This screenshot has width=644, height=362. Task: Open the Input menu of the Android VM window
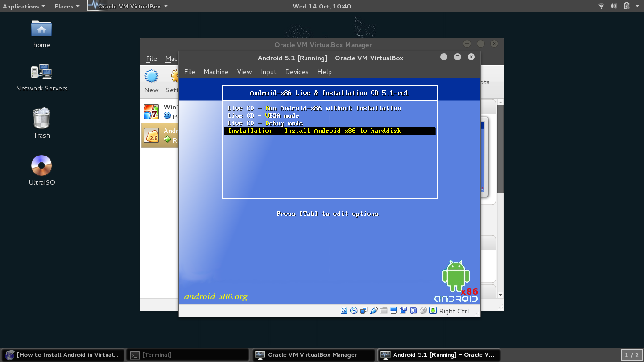[x=269, y=72]
